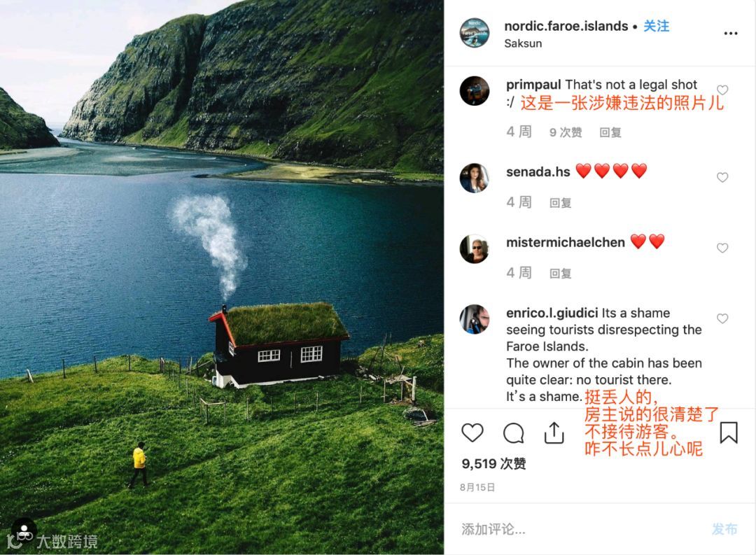Open the 9,519 次赞 likes list
756x555 pixels.
point(493,464)
